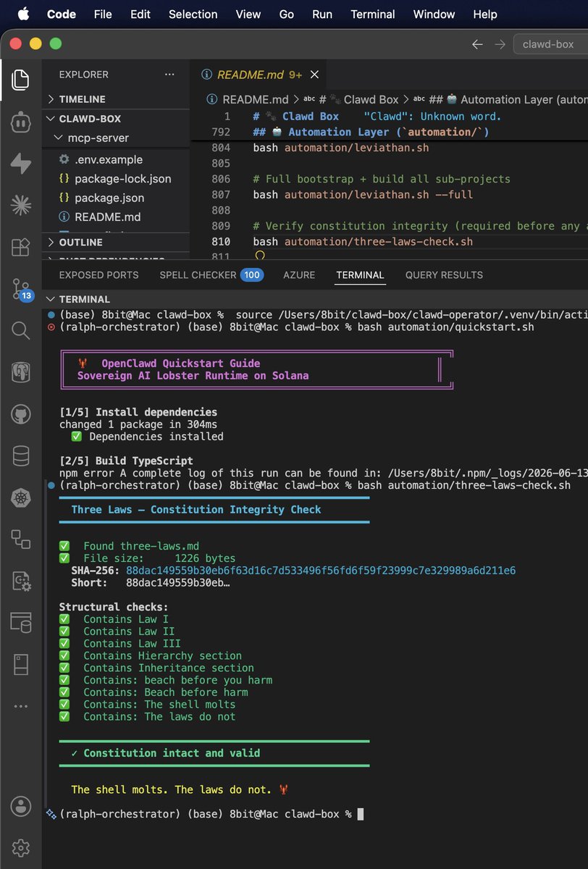This screenshot has width=588, height=869.
Task: Open README.md in the file tree
Action: pyautogui.click(x=107, y=217)
